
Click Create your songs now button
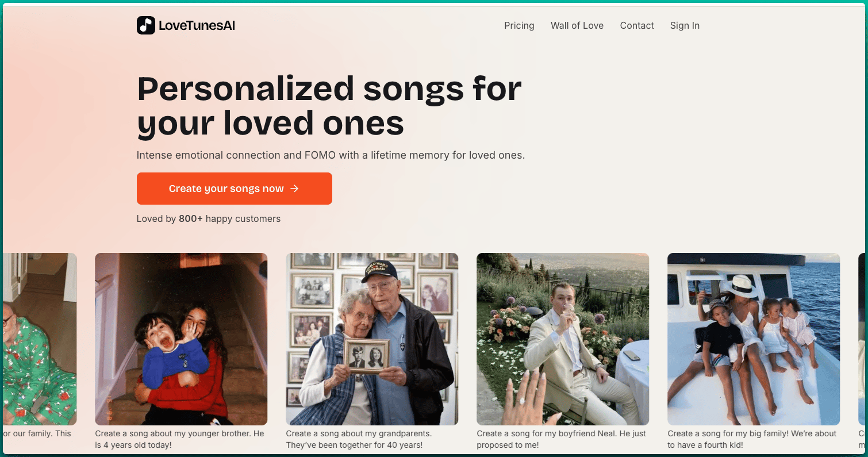[235, 189]
